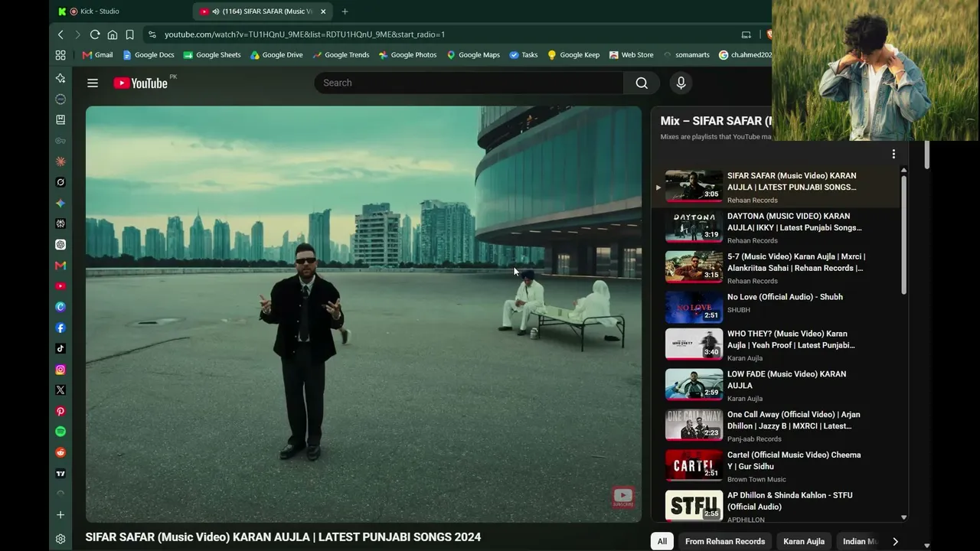This screenshot has width=980, height=551.
Task: Open the Gemini sparkle icon in sidebar
Action: 60,203
